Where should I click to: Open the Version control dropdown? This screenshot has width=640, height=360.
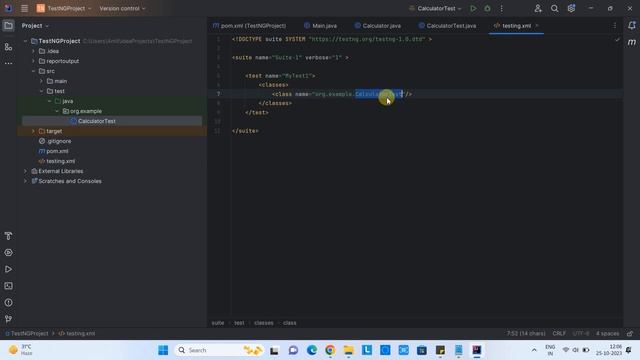[x=122, y=8]
